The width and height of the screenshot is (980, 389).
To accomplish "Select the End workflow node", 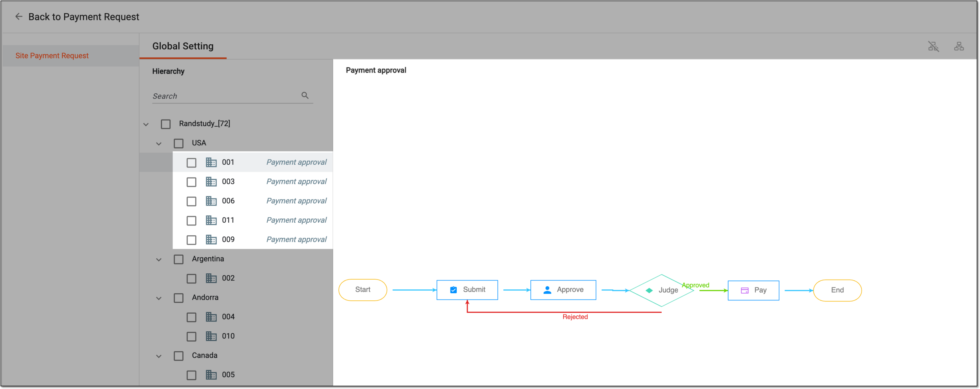I will coord(837,290).
